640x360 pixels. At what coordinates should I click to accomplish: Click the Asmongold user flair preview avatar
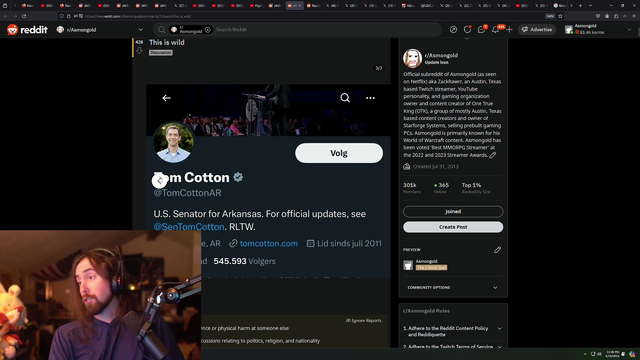[x=408, y=265]
